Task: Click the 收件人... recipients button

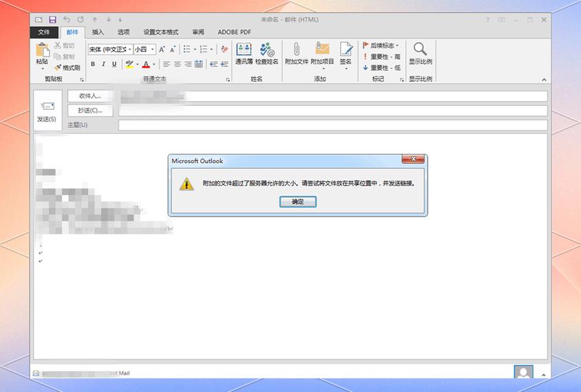Action: pyautogui.click(x=90, y=96)
